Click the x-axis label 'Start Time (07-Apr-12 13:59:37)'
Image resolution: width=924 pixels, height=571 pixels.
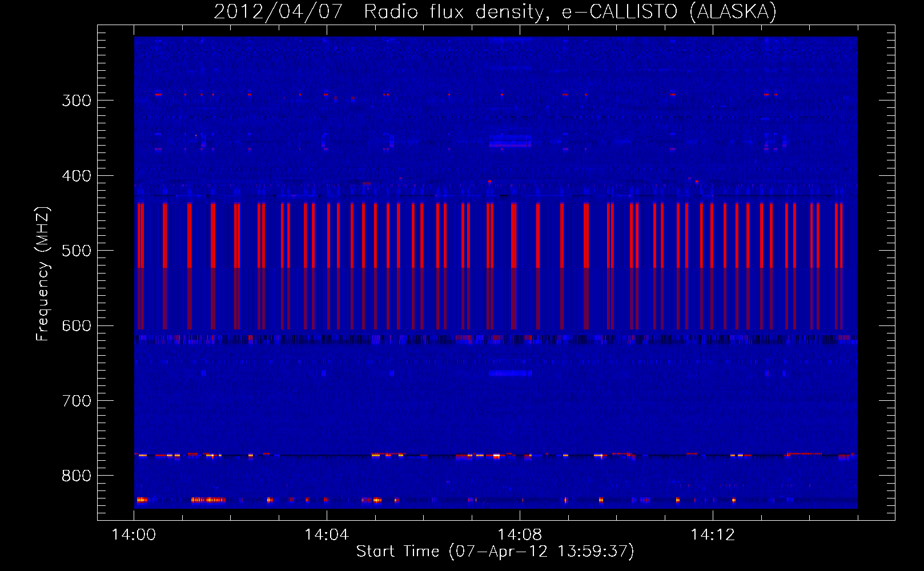pos(495,552)
